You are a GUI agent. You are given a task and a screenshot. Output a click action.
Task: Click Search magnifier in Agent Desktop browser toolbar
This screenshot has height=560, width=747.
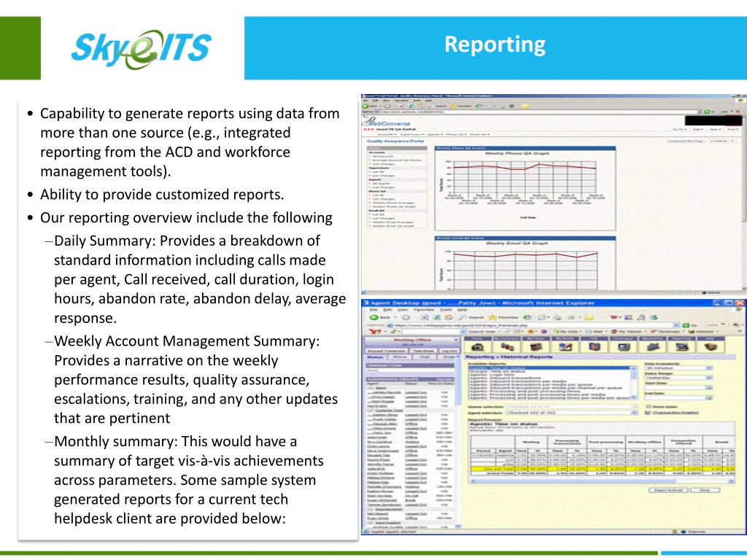point(462,317)
